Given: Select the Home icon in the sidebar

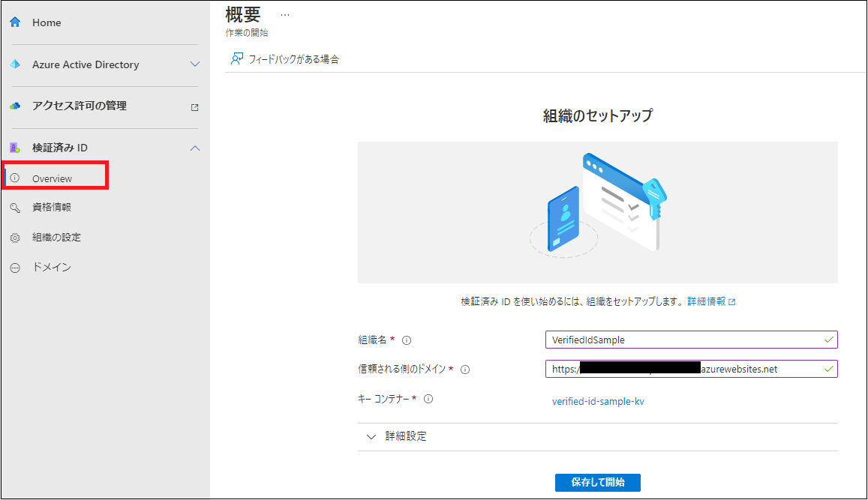Looking at the screenshot, I should (15, 22).
